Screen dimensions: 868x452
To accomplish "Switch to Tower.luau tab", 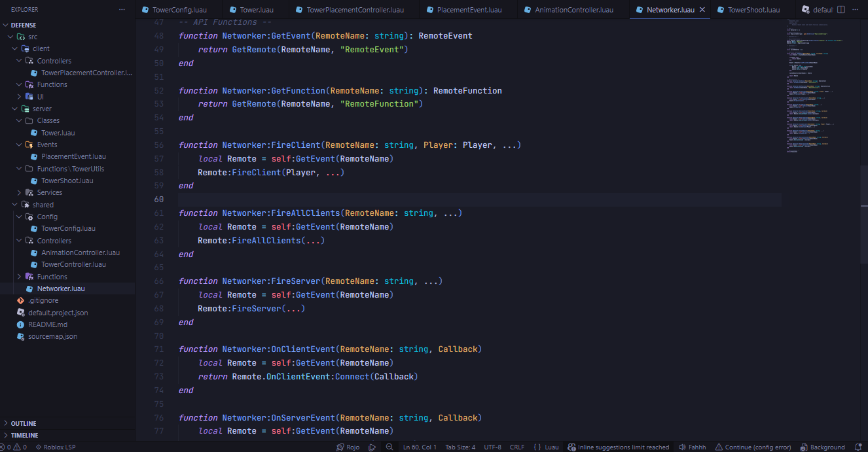I will tap(257, 10).
